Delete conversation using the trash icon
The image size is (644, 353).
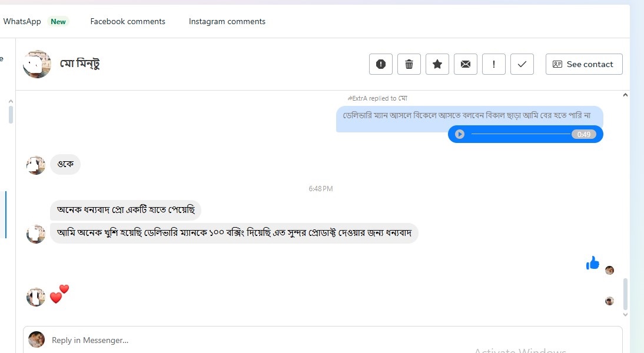pyautogui.click(x=409, y=64)
